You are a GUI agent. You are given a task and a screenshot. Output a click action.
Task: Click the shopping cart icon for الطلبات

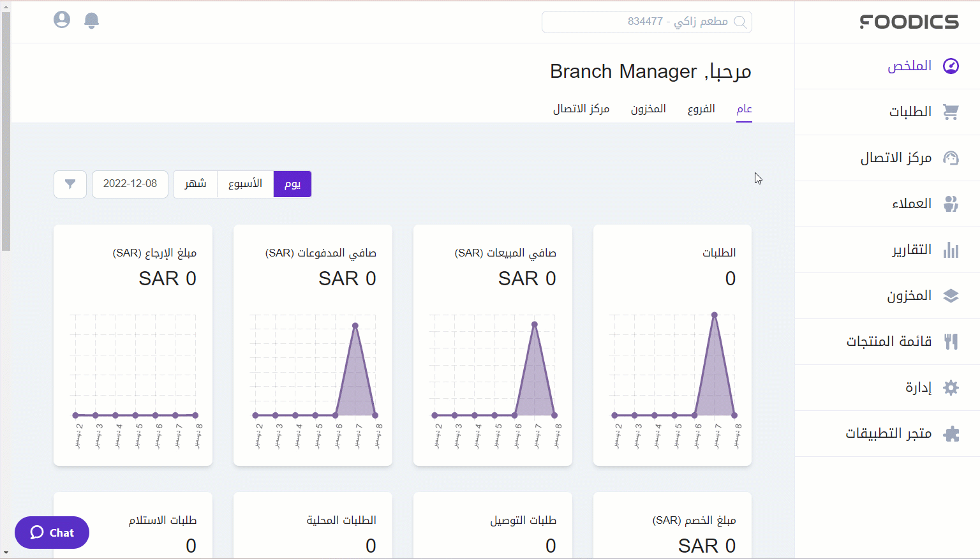(951, 112)
